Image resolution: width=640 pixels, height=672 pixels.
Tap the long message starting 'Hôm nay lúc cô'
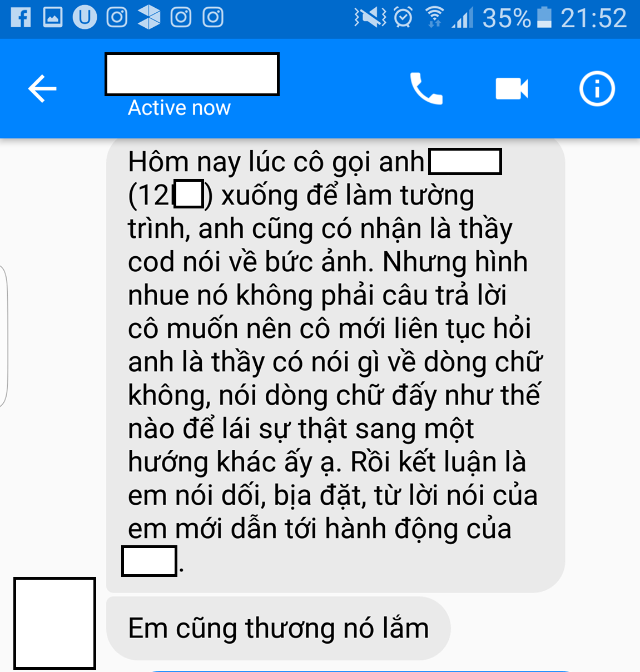(335, 365)
